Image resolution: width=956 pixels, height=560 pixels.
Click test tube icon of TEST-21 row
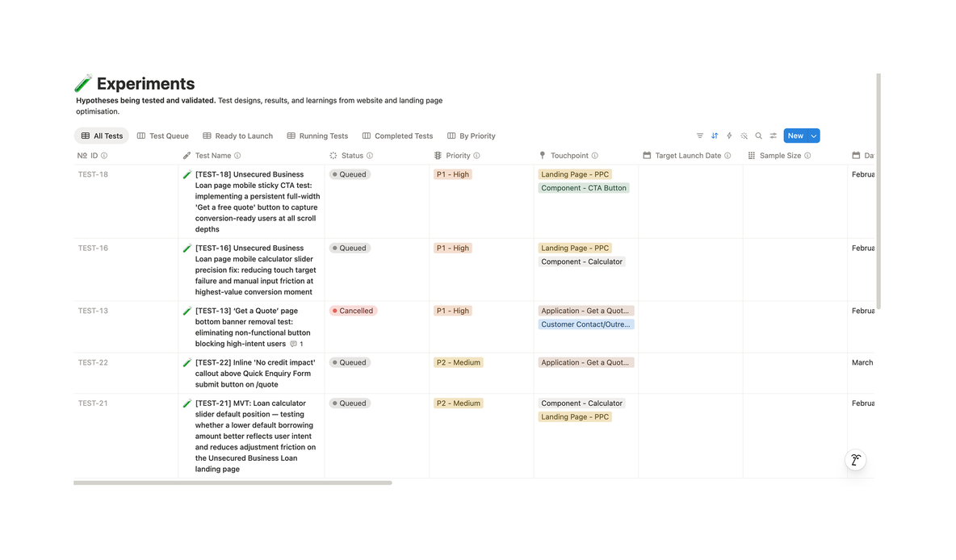[x=187, y=403]
